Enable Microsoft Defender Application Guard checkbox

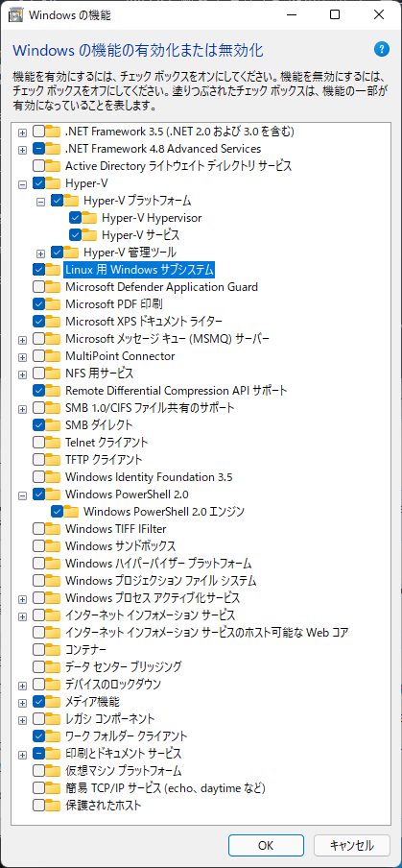click(x=39, y=287)
